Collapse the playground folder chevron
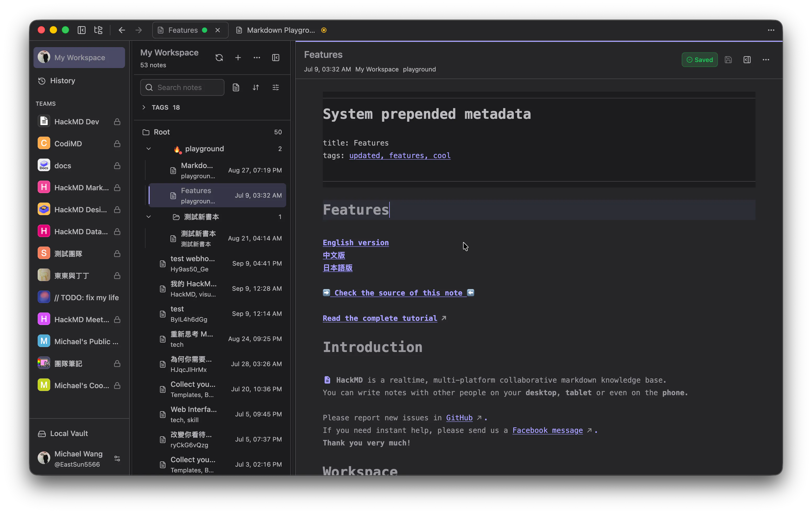Screen dimensions: 812x514 (x=149, y=149)
